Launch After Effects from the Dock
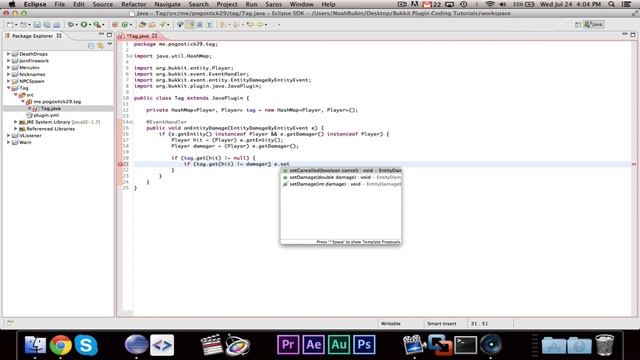 coord(313,344)
